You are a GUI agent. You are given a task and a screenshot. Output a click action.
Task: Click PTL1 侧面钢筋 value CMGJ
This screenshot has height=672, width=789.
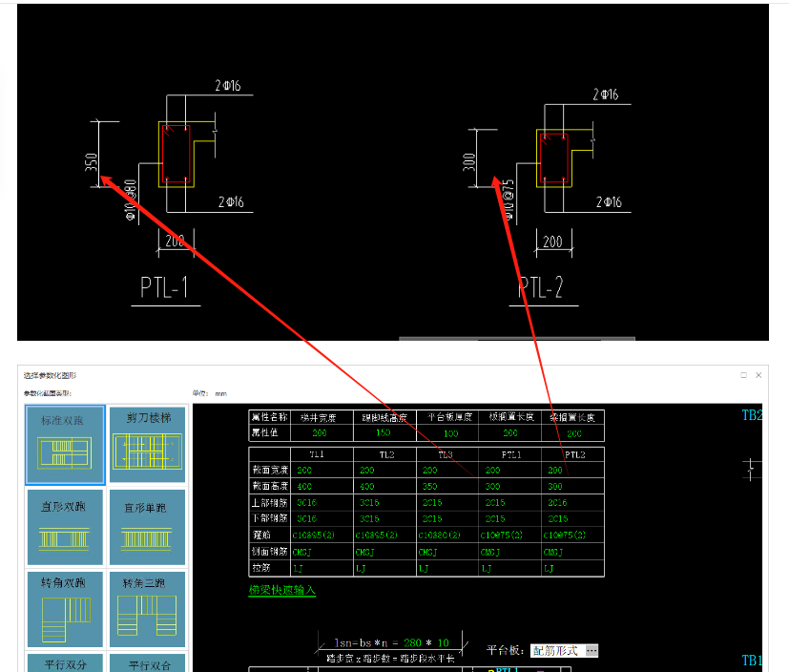pos(490,552)
